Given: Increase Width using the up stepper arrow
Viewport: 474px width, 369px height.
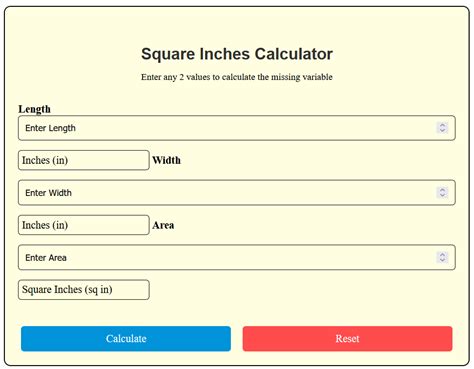Looking at the screenshot, I should 442,190.
